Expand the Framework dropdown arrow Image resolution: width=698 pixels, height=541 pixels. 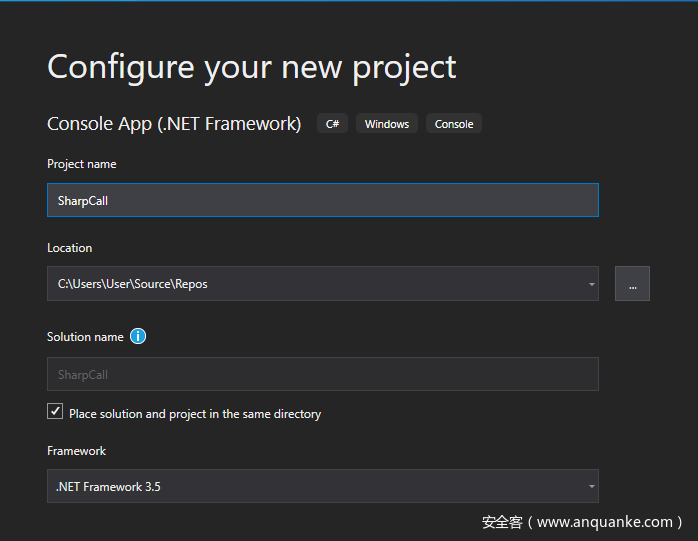(x=592, y=487)
